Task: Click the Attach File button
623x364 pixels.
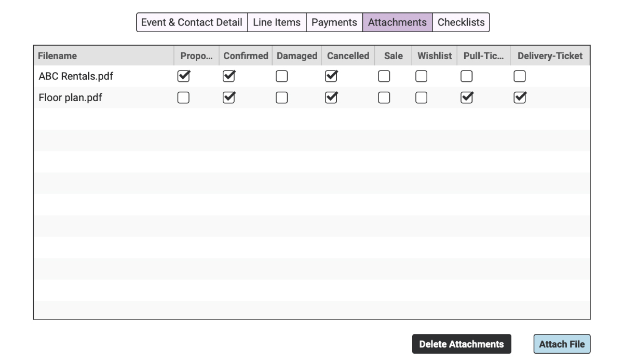Action: pyautogui.click(x=562, y=344)
